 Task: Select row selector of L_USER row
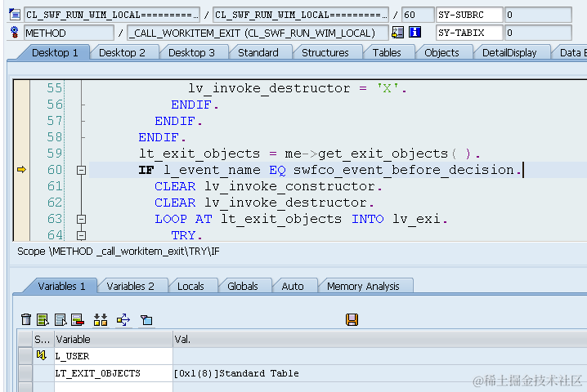tap(25, 356)
